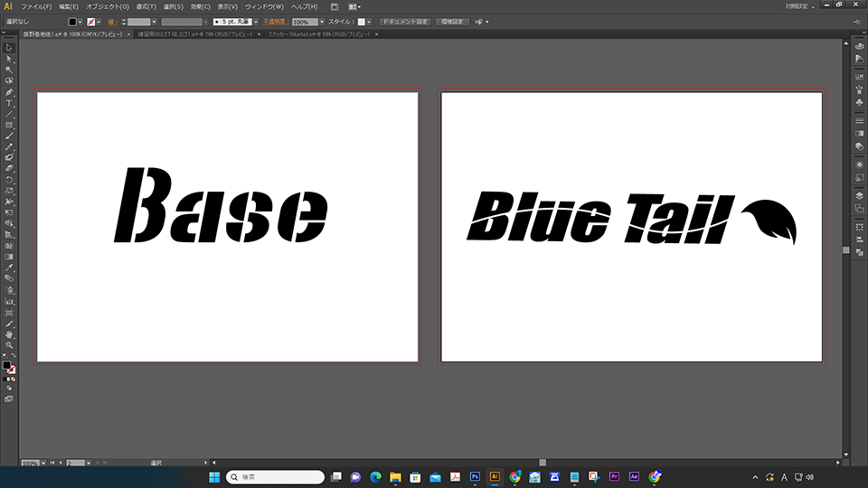868x488 pixels.
Task: Click the 環境設定 button
Action: 453,21
